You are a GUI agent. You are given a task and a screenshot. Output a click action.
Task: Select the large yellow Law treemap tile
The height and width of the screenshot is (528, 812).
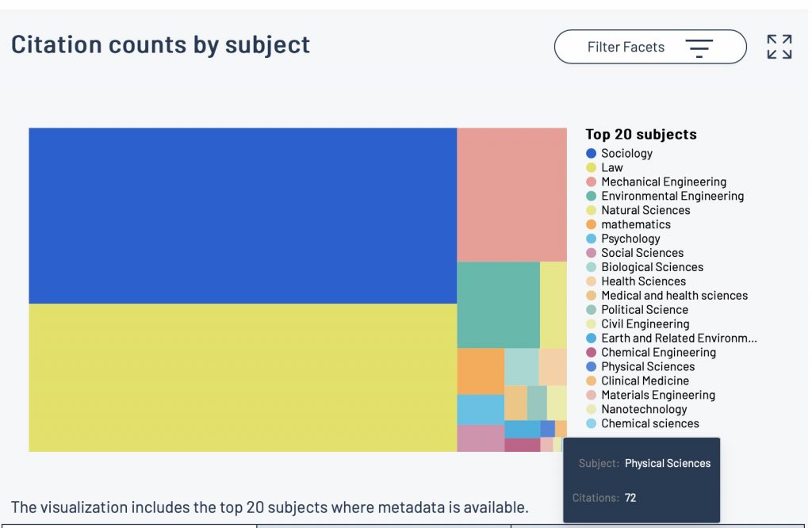pyautogui.click(x=243, y=377)
